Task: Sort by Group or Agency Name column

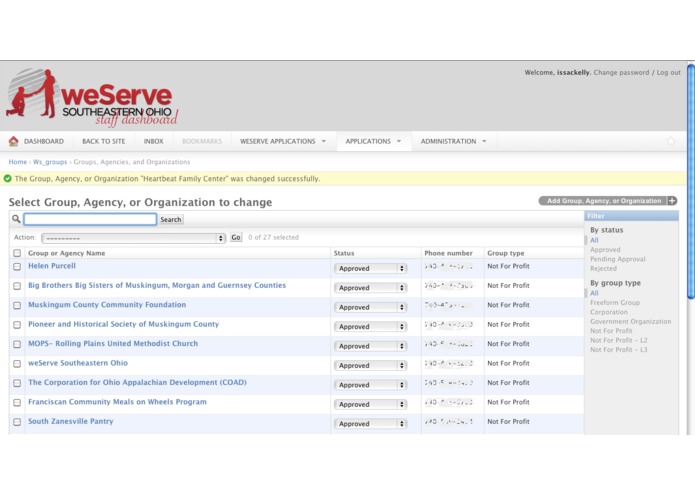Action: (66, 253)
